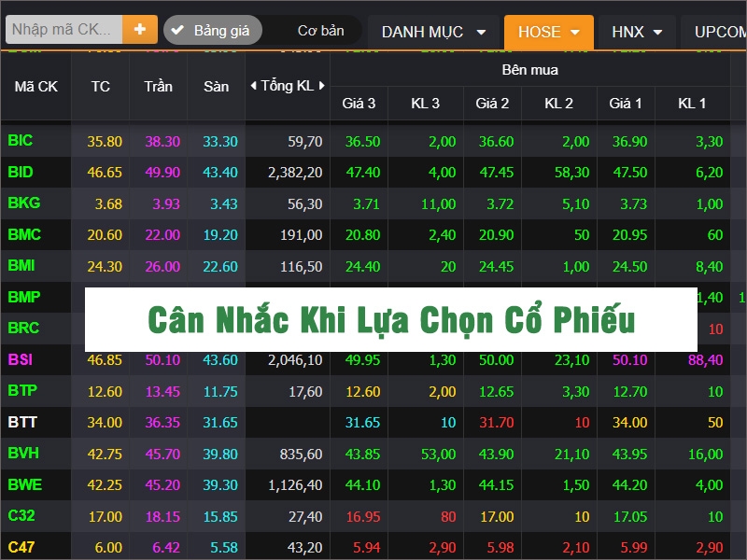Open stock symbol BMP
Image resolution: width=747 pixels, height=560 pixels.
point(24,297)
